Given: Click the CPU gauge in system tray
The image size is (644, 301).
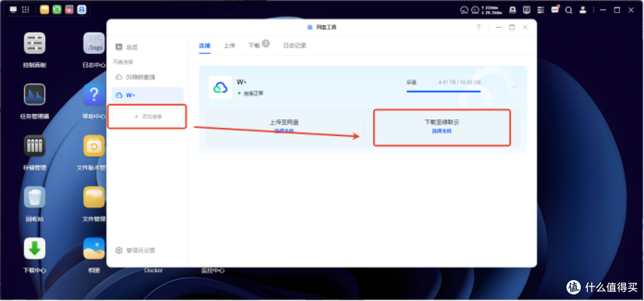Looking at the screenshot, I should pyautogui.click(x=464, y=10).
